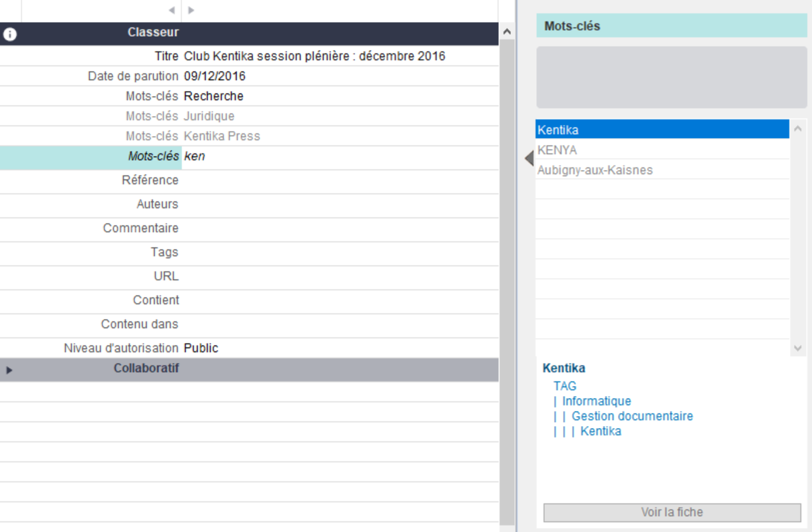Select the Recherche keyword row

(x=249, y=96)
